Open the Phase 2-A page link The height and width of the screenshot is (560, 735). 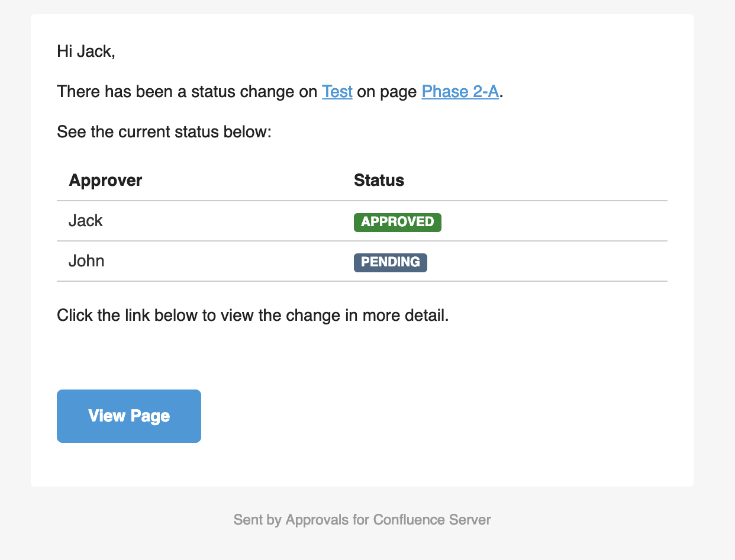[x=460, y=92]
